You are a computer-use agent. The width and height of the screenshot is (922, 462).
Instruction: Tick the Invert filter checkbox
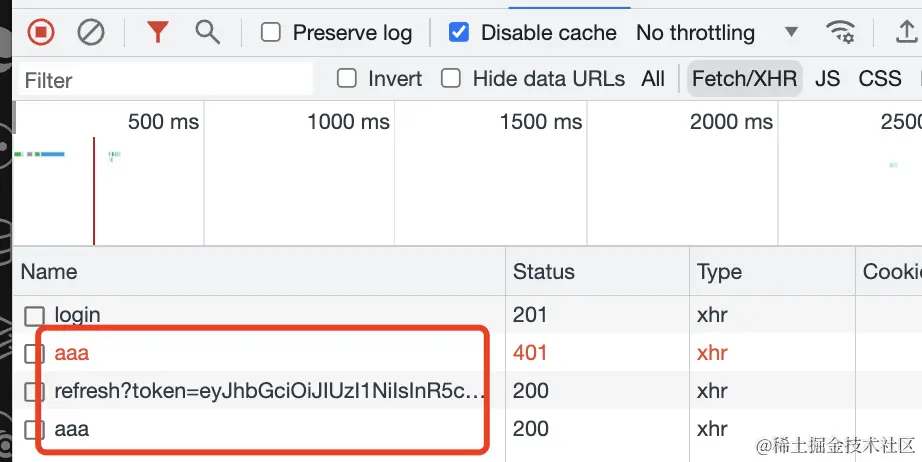click(347, 78)
